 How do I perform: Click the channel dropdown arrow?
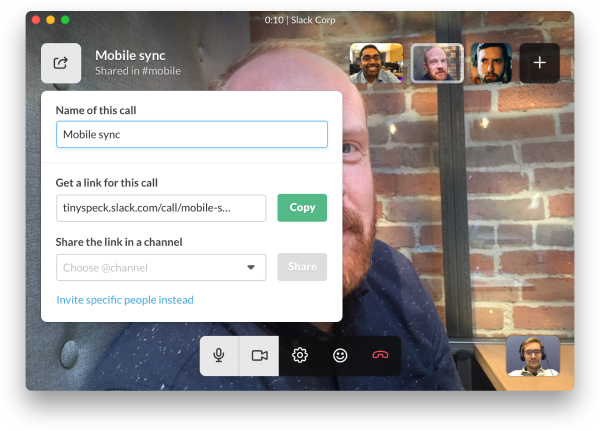(251, 267)
